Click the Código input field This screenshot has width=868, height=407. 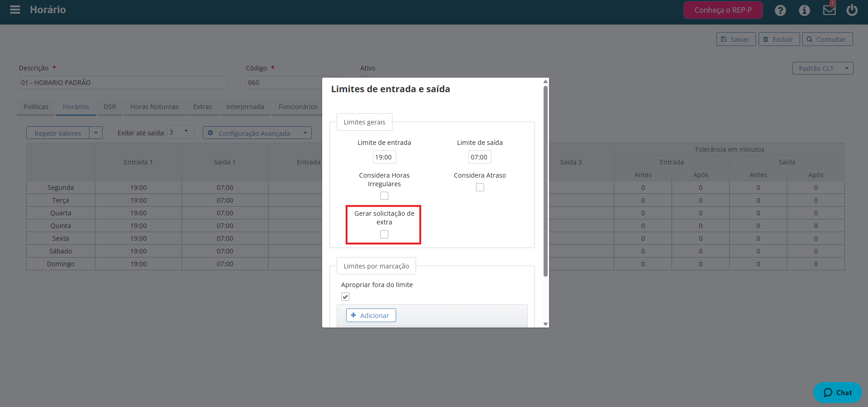coord(284,82)
